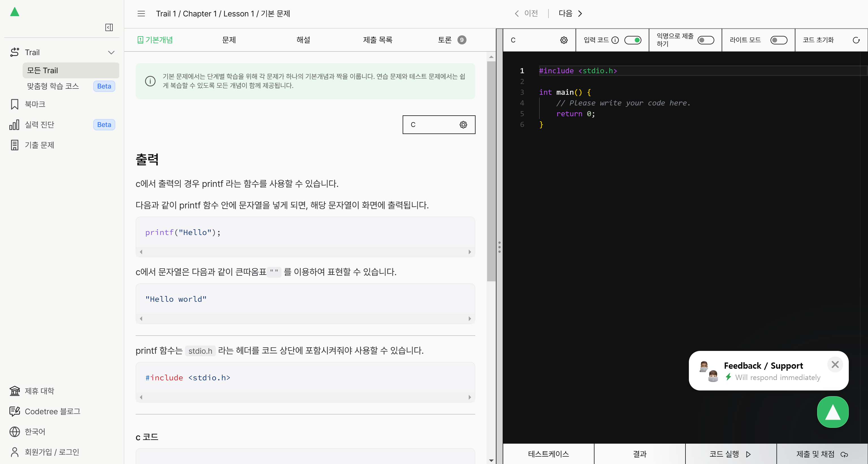
Task: Turn on the 라이트 모드 switch
Action: click(x=778, y=40)
